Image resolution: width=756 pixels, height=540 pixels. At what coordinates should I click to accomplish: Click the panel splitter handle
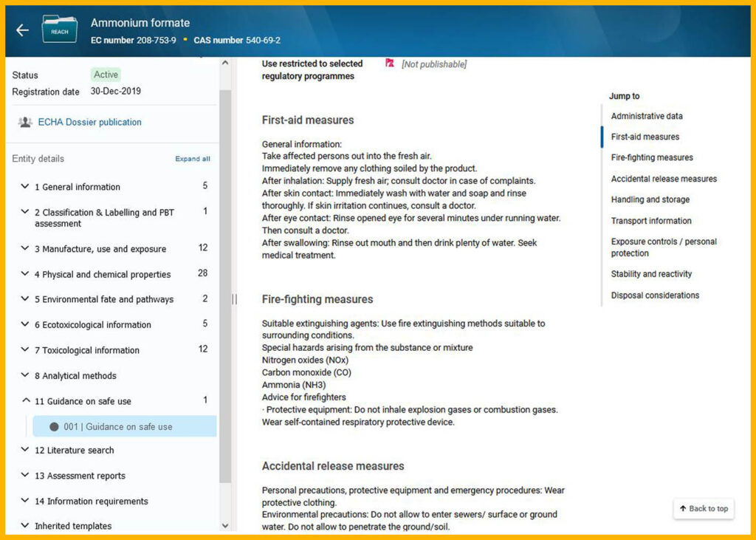(234, 299)
